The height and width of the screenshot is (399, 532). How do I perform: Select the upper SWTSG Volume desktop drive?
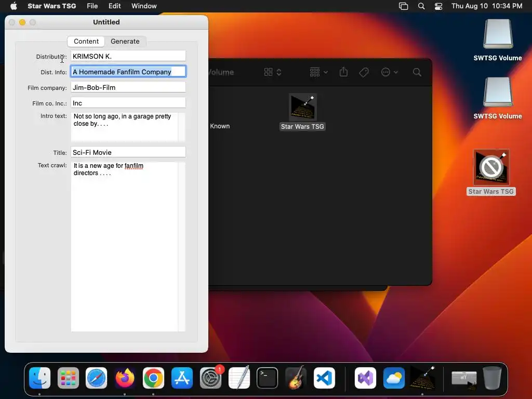point(498,40)
